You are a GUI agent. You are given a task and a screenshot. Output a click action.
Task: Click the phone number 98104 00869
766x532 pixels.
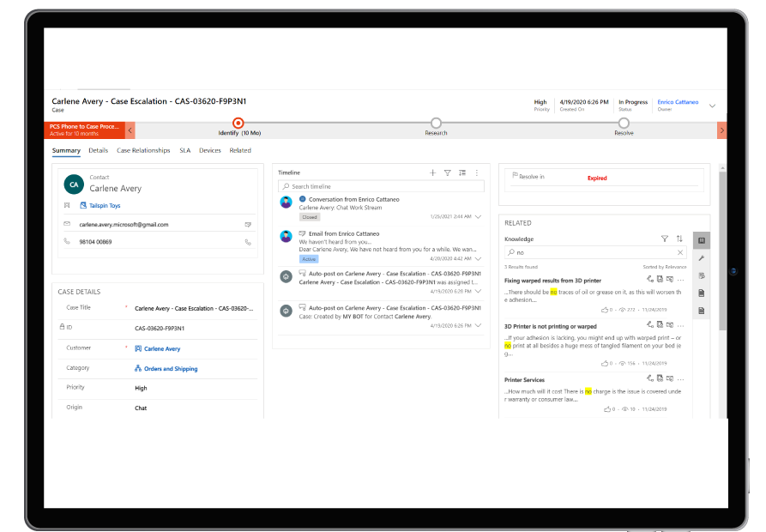(95, 242)
